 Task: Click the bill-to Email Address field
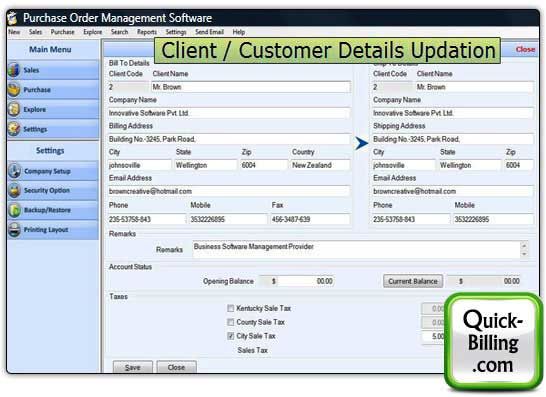tap(229, 191)
